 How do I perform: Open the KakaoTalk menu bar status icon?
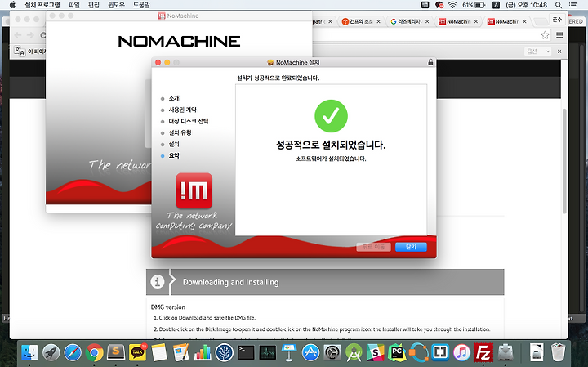(439, 5)
